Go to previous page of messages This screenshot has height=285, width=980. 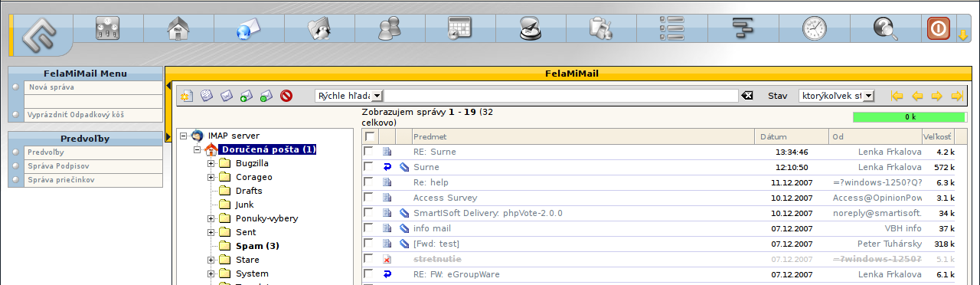(x=917, y=96)
